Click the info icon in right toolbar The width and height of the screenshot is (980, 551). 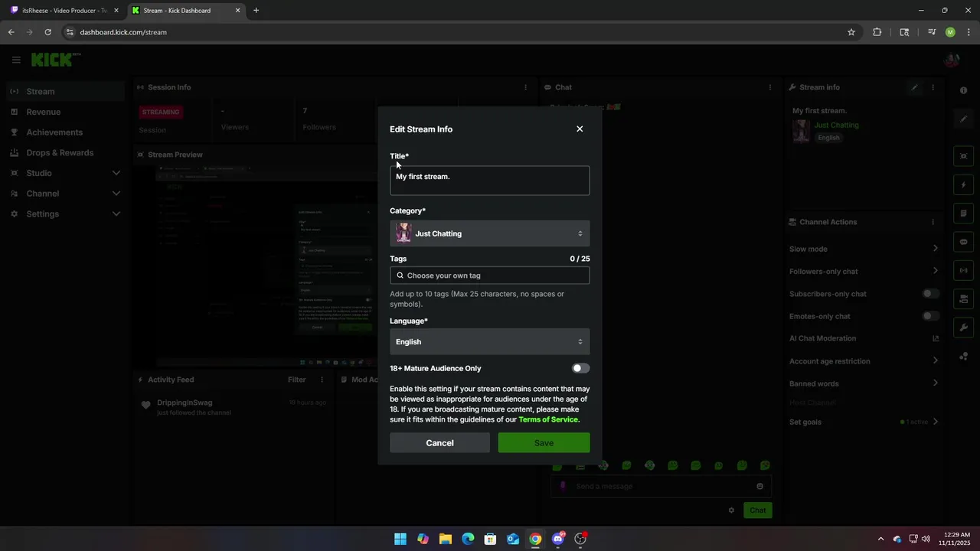[963, 90]
